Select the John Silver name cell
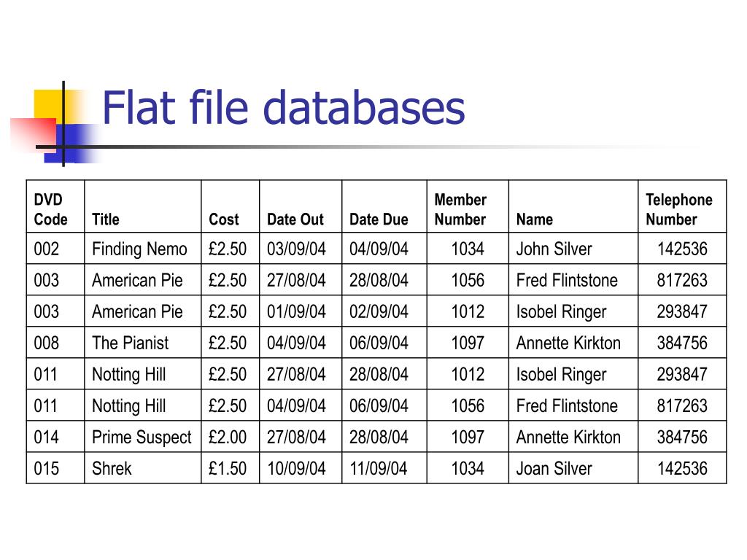The height and width of the screenshot is (560, 747). [x=573, y=249]
